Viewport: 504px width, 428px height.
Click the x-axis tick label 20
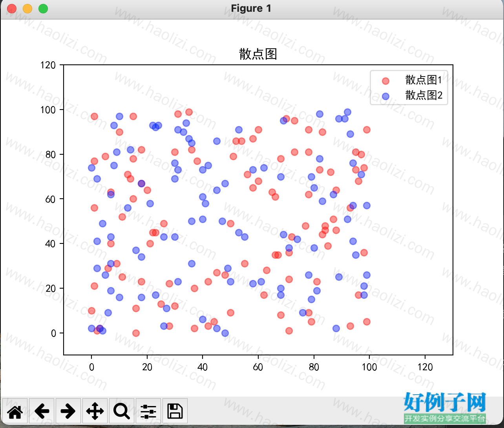(147, 367)
